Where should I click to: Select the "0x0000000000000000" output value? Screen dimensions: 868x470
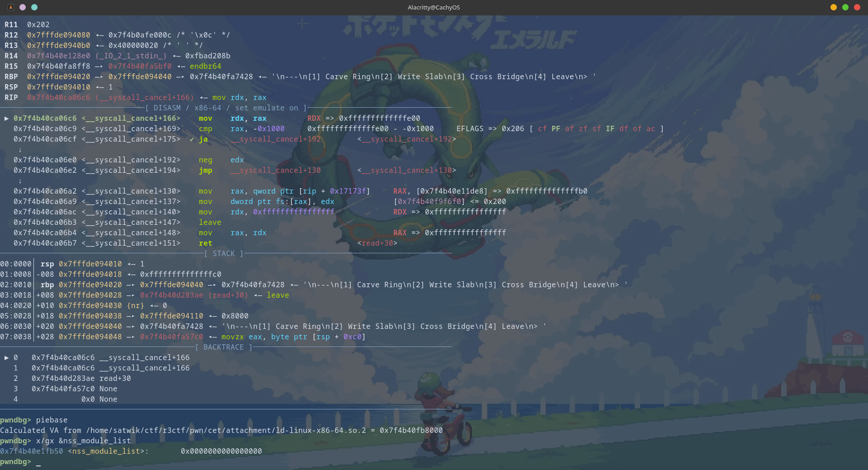coord(222,451)
